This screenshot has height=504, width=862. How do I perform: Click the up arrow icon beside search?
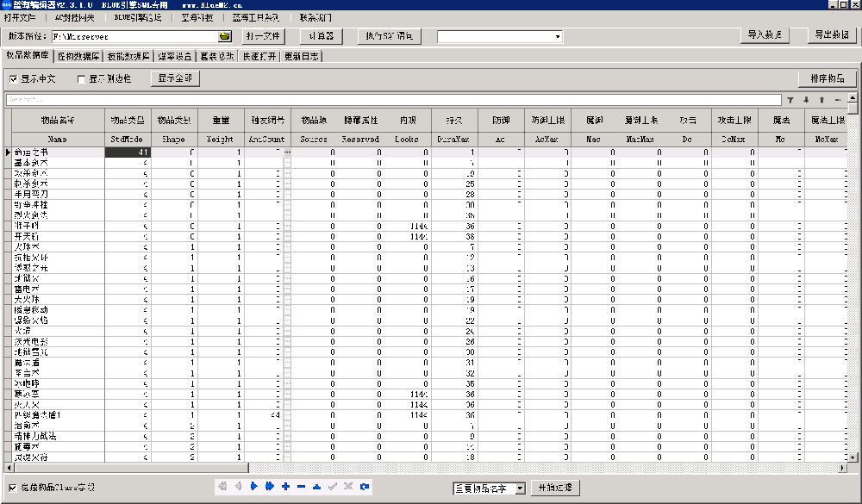821,100
